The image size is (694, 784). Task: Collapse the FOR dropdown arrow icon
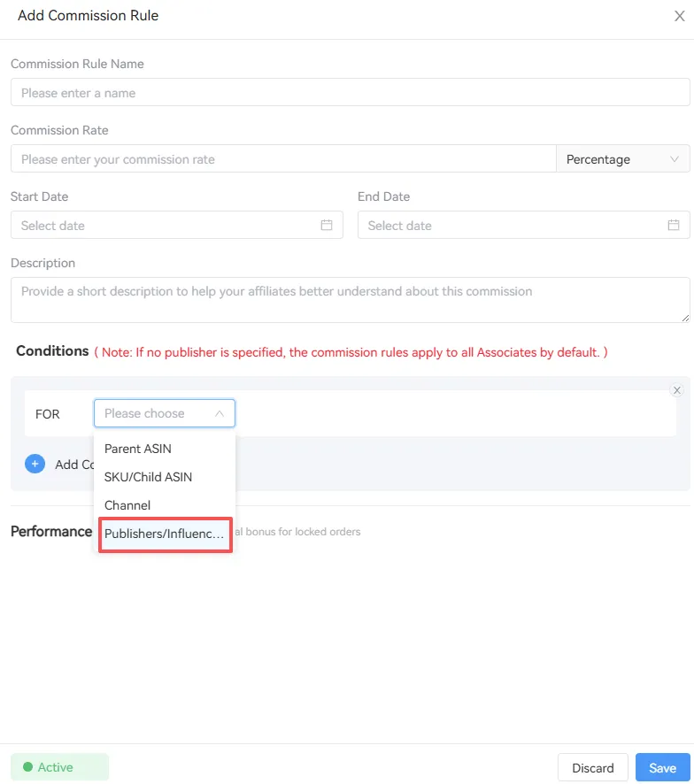(220, 413)
